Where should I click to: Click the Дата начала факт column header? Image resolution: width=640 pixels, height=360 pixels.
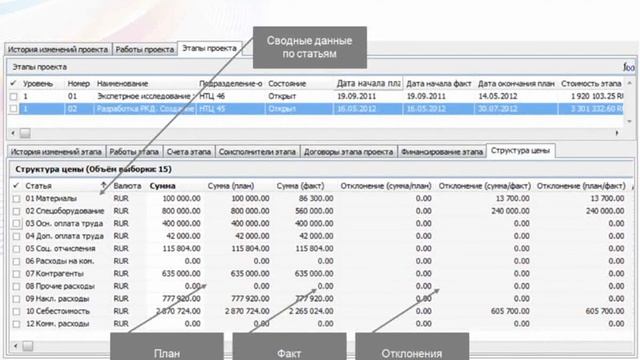click(x=439, y=84)
